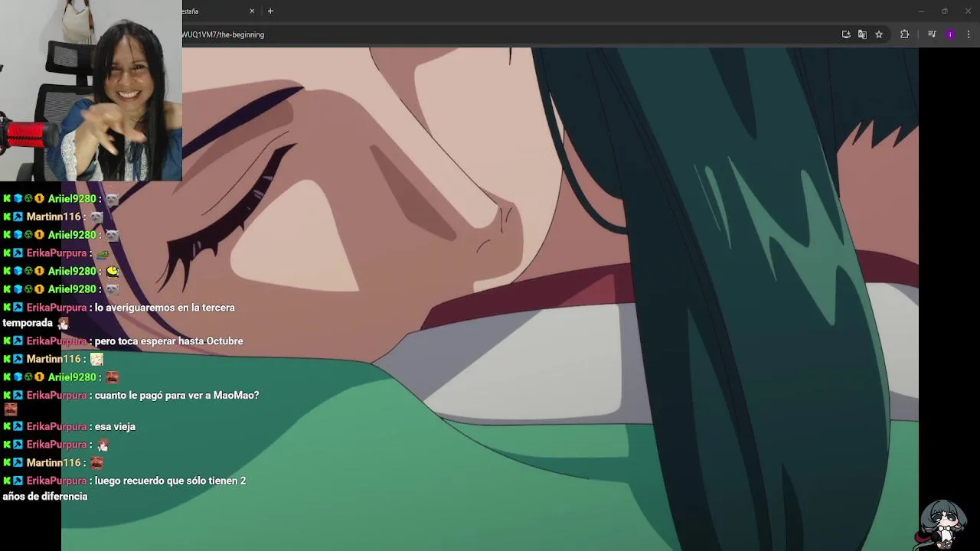
Task: Click the top Martinn116 username in chat
Action: (x=54, y=217)
